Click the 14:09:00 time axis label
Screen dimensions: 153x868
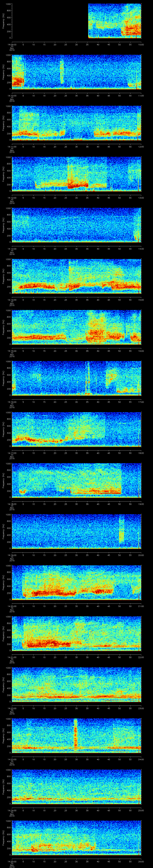click(x=12, y=44)
